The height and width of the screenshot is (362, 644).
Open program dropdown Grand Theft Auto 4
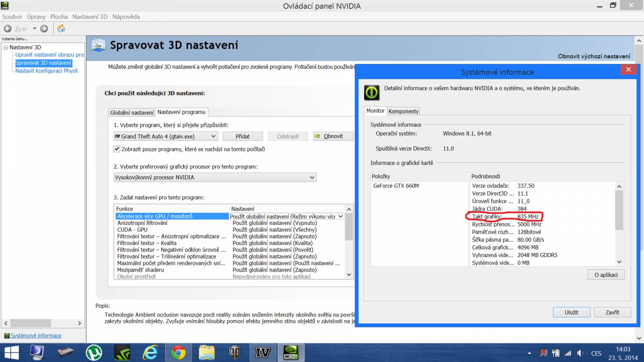click(166, 136)
